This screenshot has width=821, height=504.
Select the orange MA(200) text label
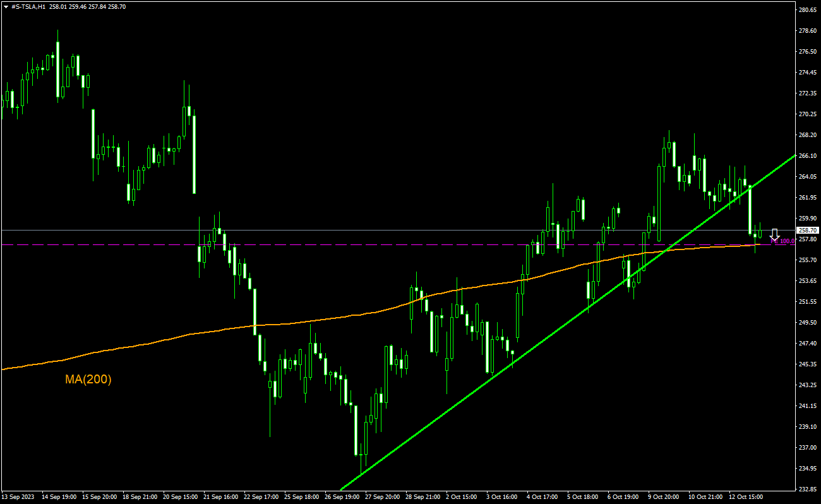(88, 380)
